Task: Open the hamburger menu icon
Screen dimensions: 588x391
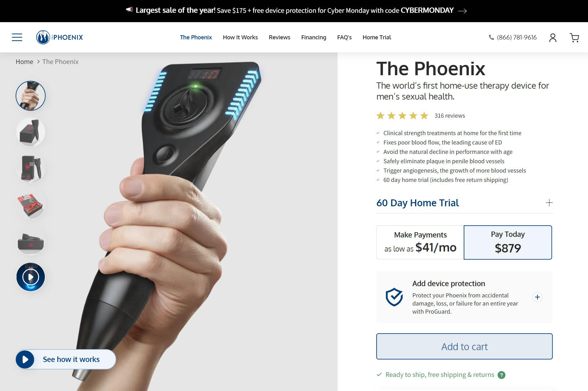Action: click(x=17, y=37)
